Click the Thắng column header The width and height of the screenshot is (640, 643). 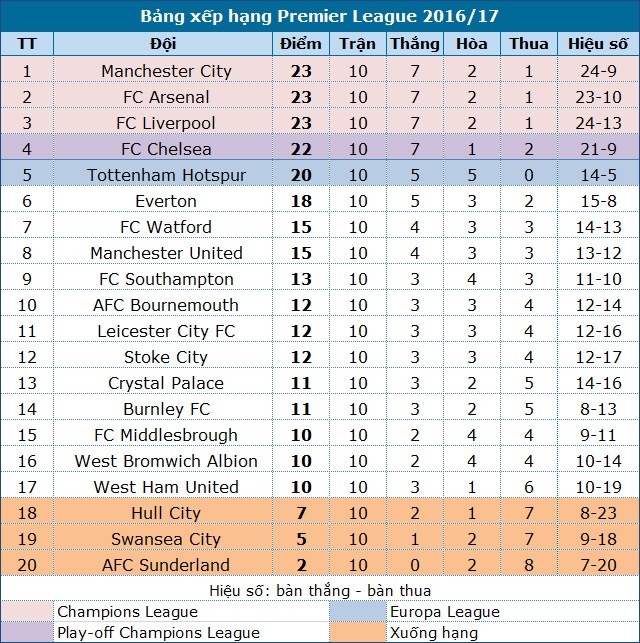(415, 44)
